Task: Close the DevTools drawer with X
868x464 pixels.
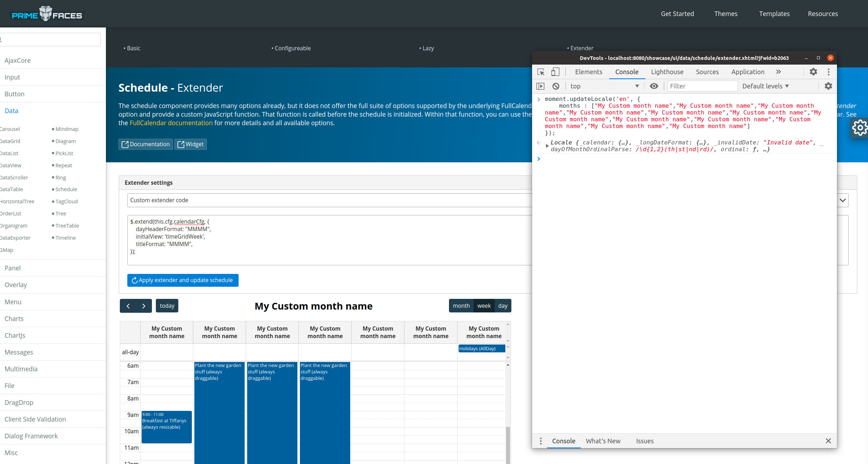Action: point(828,441)
